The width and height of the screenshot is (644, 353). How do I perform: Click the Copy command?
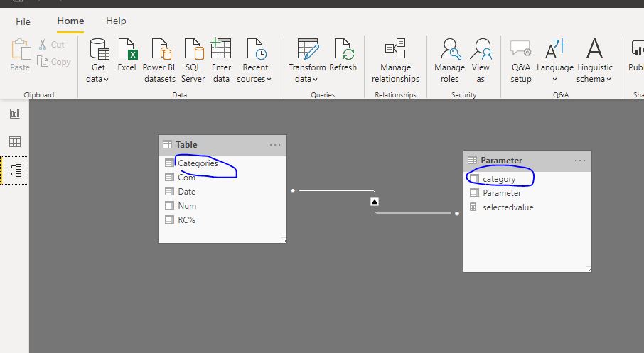tap(54, 62)
